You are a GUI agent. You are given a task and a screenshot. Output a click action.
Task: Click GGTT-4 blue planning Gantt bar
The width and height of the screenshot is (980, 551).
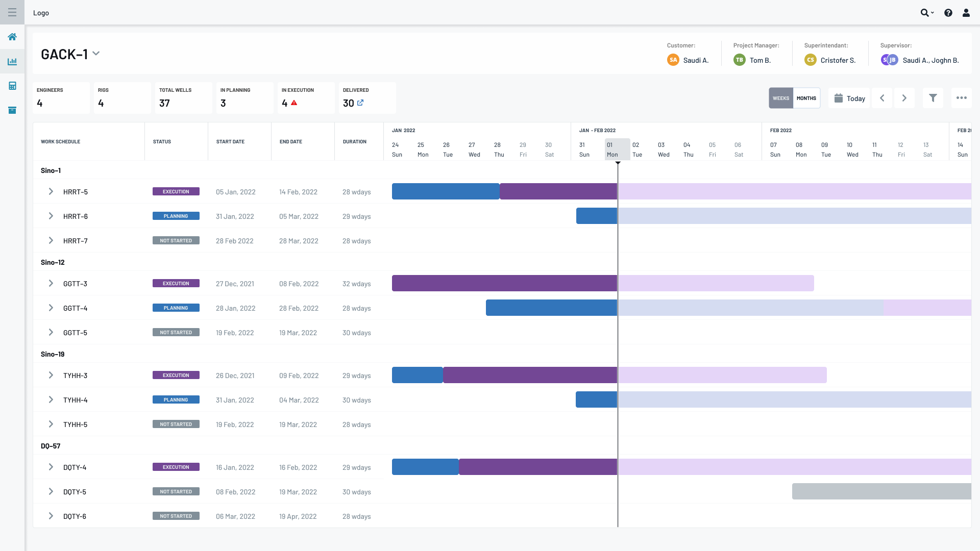551,308
